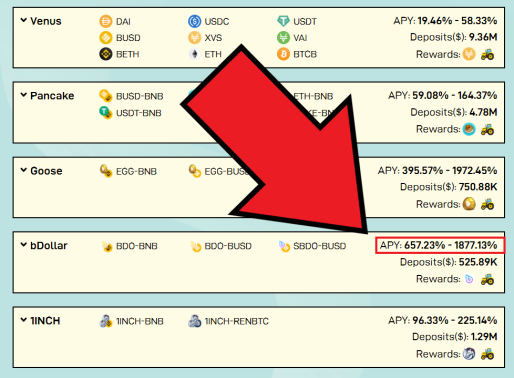This screenshot has height=378, width=514.
Task: Click the BTCB label
Action: pos(305,54)
